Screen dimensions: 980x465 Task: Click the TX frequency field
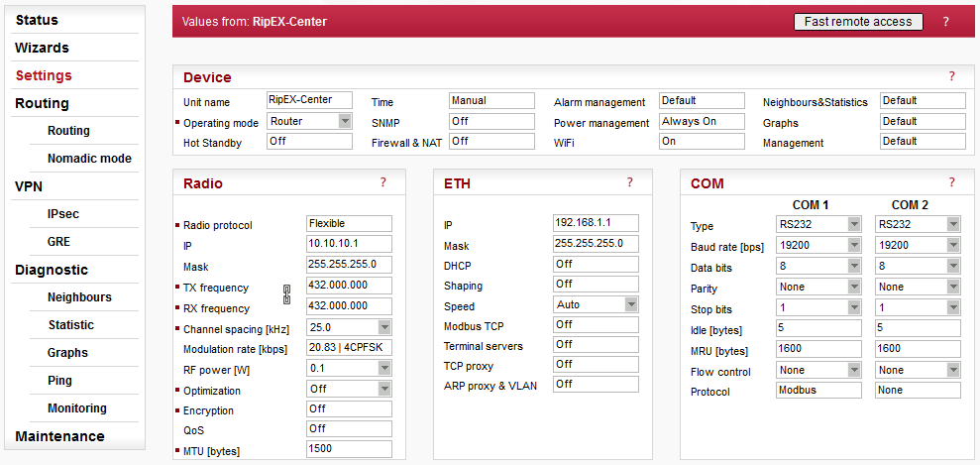[350, 285]
